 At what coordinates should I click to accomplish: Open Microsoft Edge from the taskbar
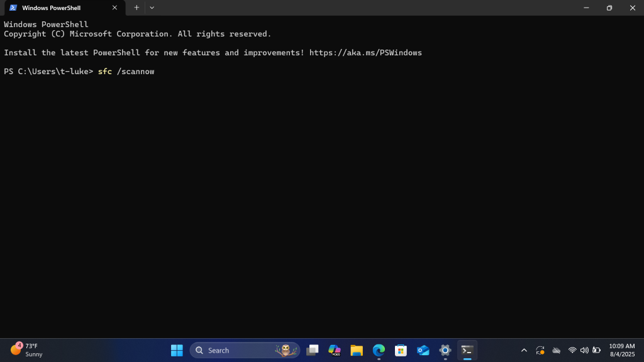tap(378, 350)
